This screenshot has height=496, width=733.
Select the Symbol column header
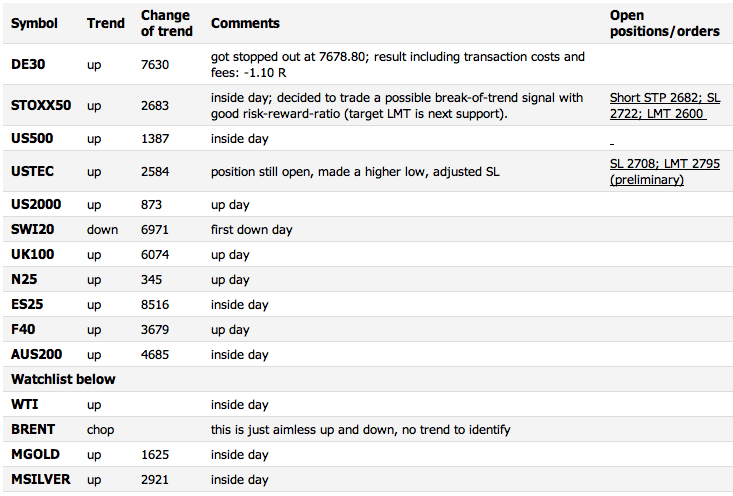[34, 23]
